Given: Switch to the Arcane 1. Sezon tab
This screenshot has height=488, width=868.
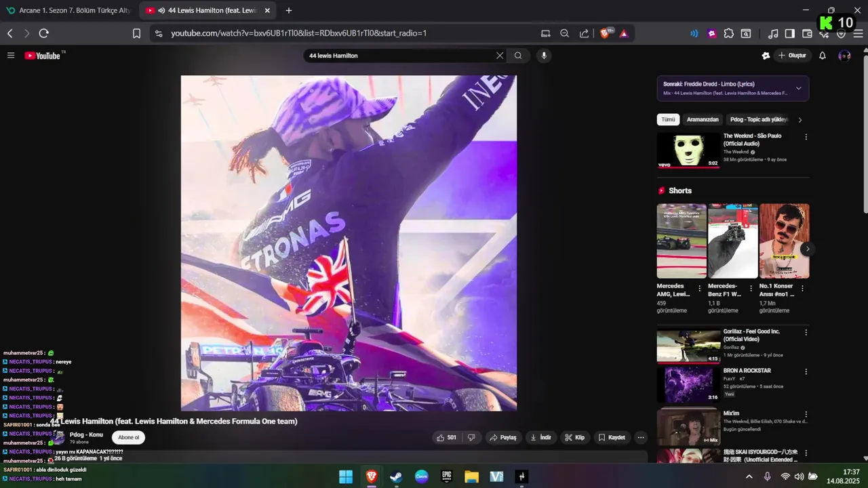Looking at the screenshot, I should pos(68,11).
